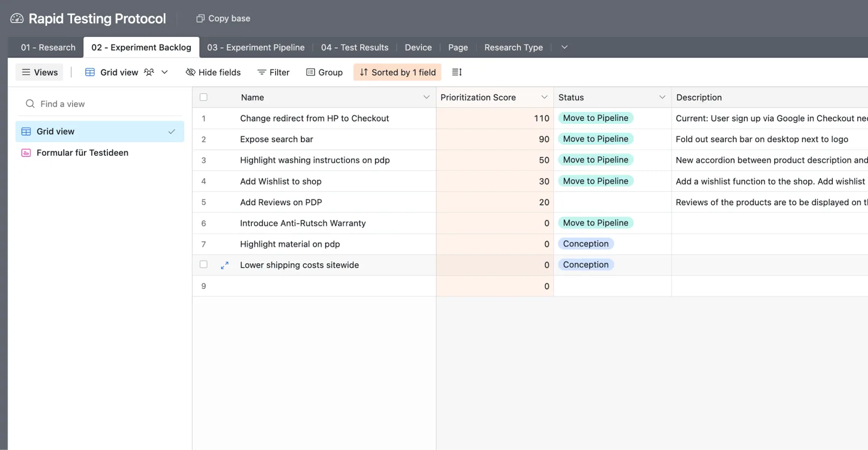Screen dimensions: 868x450
Task: Click the score value 110
Action: pyautogui.click(x=541, y=118)
